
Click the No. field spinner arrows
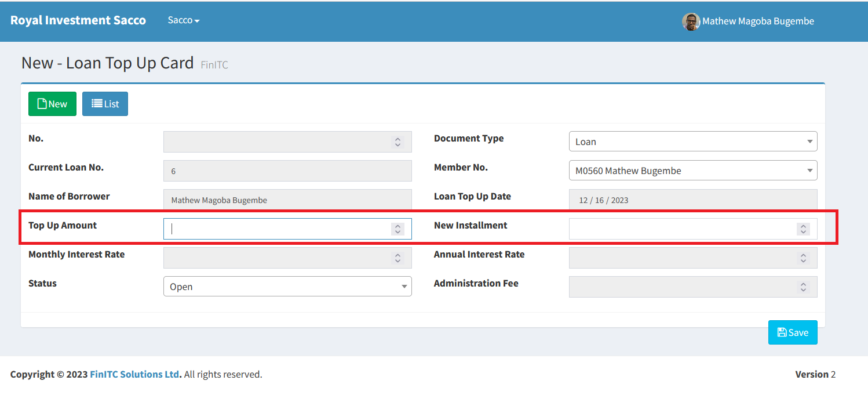[397, 142]
